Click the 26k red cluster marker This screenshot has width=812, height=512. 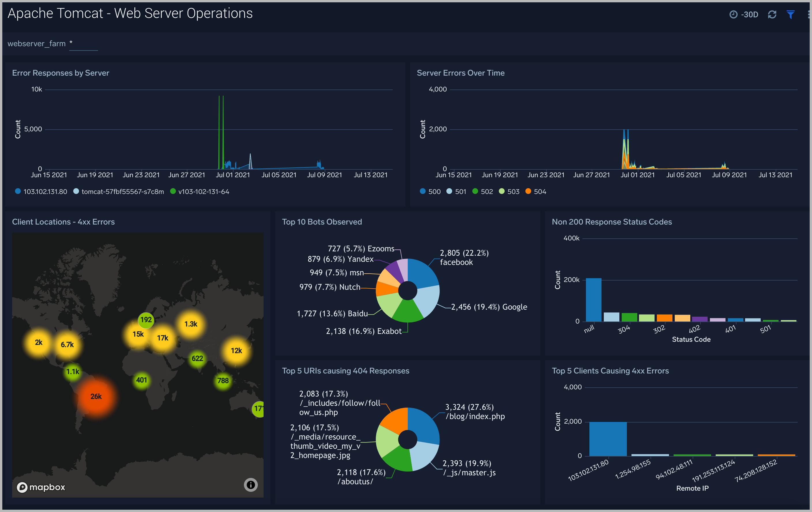[x=96, y=396]
